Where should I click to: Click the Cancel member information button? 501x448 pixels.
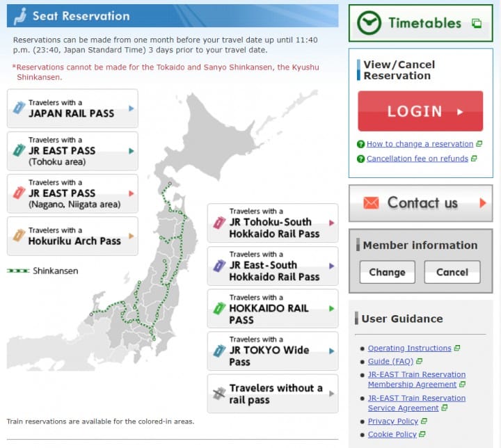point(452,272)
